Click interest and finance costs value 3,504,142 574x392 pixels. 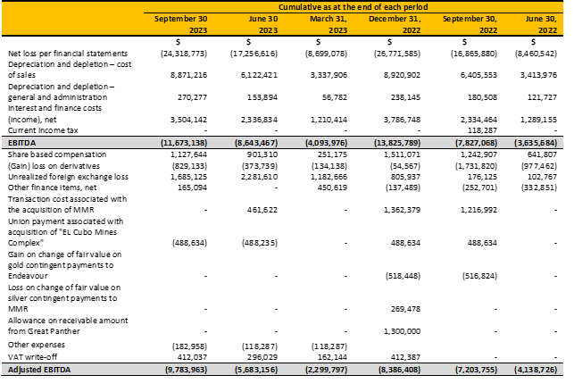point(188,120)
